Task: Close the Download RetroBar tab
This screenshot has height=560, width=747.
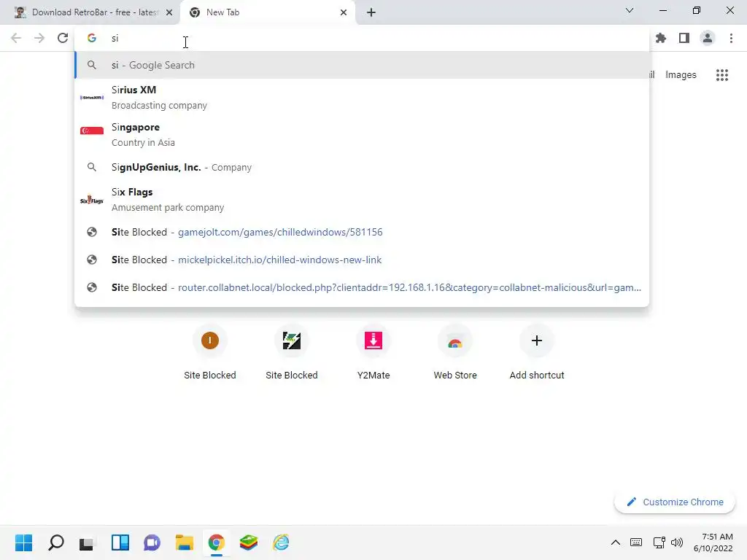Action: pos(169,12)
